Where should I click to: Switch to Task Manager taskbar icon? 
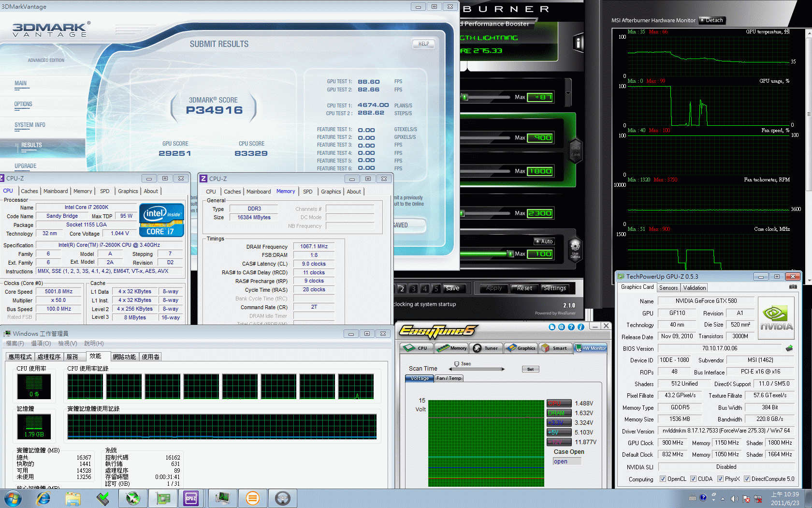[222, 498]
